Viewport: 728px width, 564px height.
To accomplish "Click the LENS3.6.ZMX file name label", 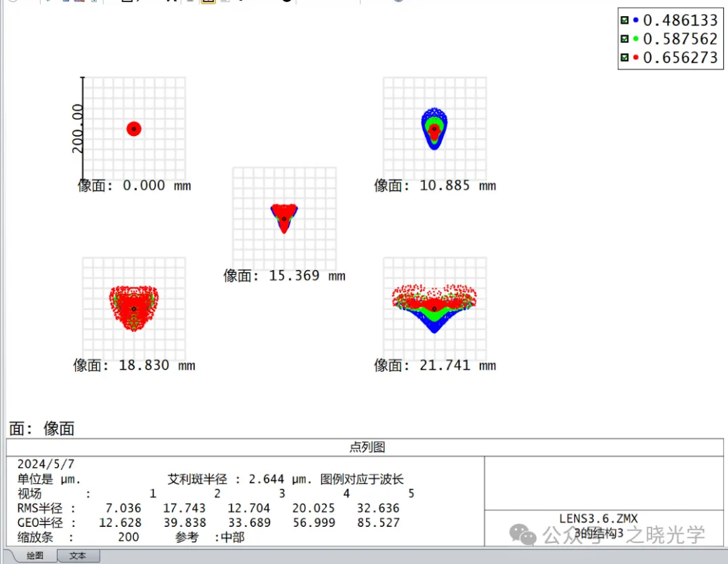I will click(598, 519).
